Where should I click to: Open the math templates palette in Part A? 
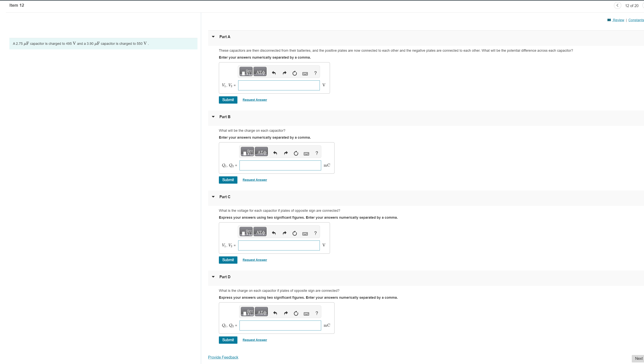coord(246,71)
